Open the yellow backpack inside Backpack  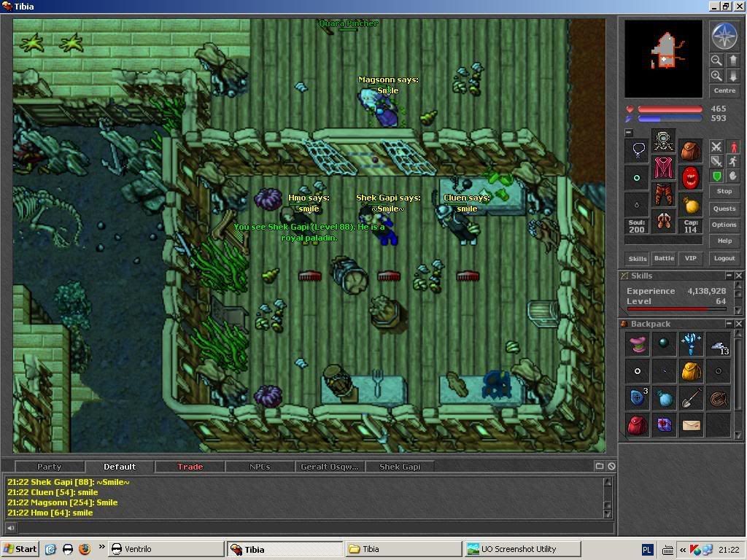tap(690, 371)
